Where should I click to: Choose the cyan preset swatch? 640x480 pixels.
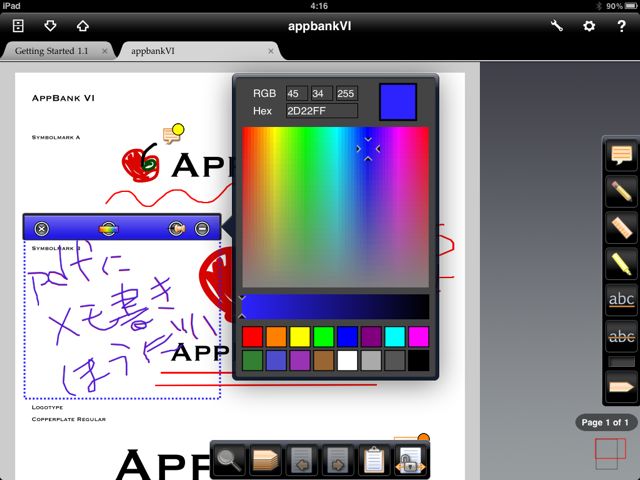click(395, 337)
